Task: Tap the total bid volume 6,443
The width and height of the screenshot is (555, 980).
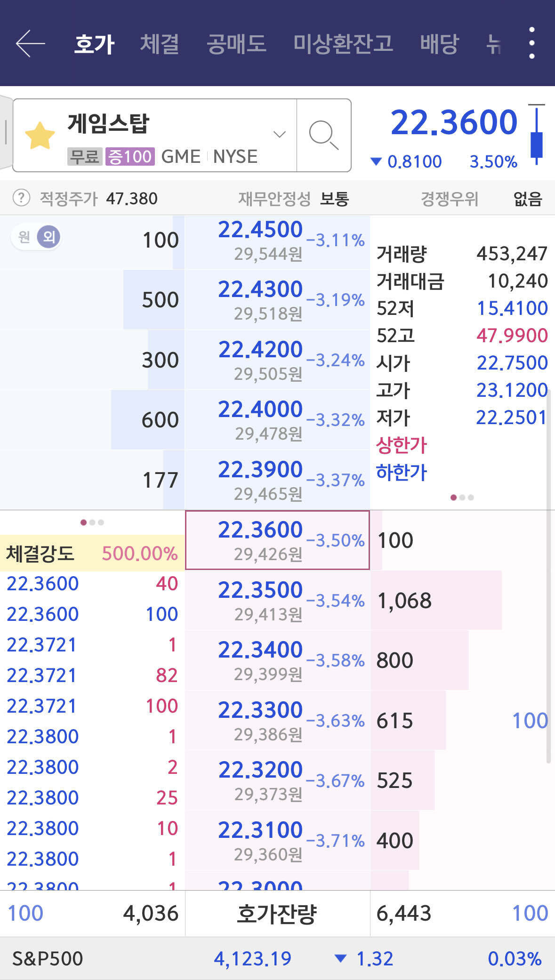Action: [x=404, y=914]
